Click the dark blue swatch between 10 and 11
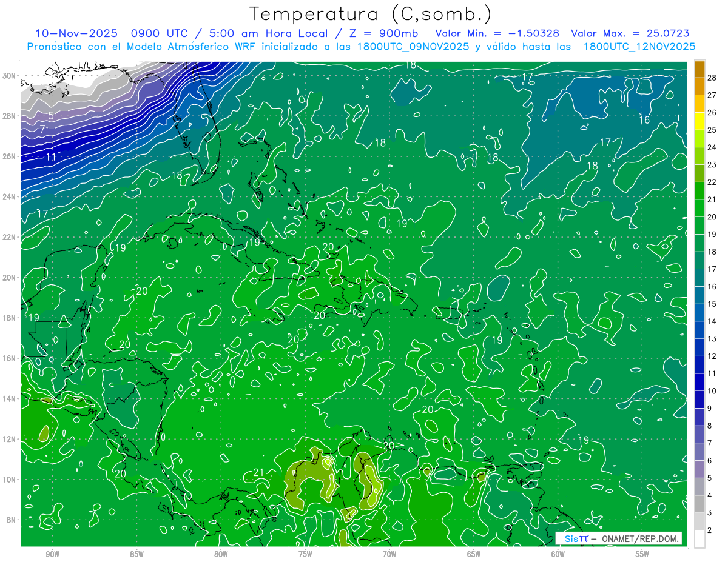The image size is (728, 562). pyautogui.click(x=700, y=382)
